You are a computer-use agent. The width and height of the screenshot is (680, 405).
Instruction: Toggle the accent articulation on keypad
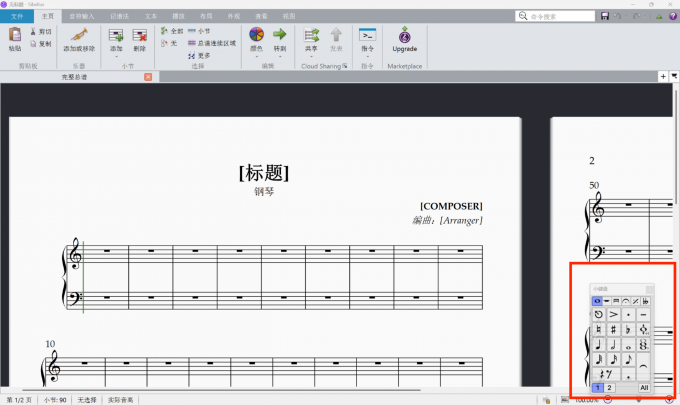click(x=614, y=314)
